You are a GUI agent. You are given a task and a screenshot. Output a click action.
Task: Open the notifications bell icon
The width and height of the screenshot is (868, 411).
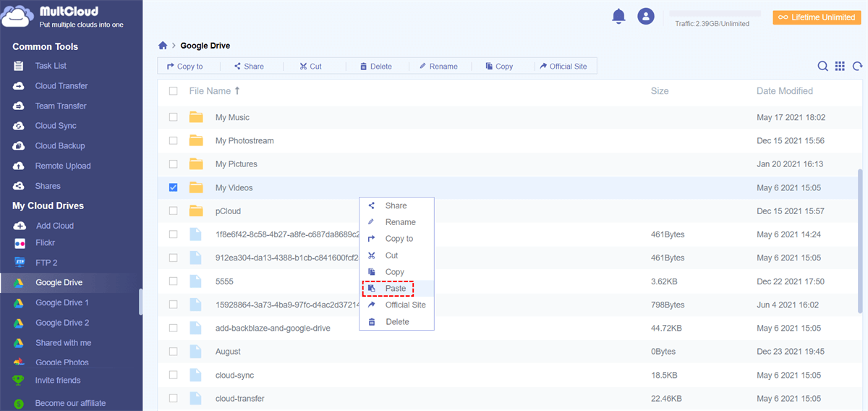(618, 16)
